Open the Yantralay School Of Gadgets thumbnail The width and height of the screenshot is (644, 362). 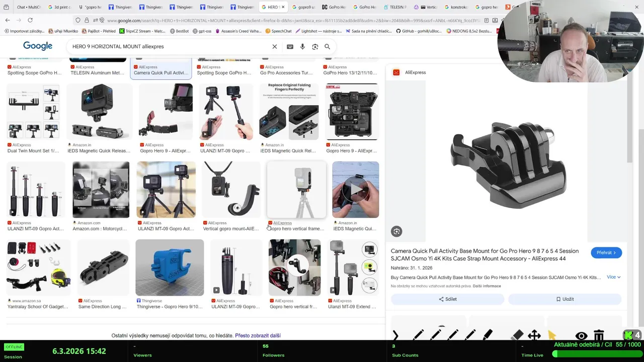(38, 267)
